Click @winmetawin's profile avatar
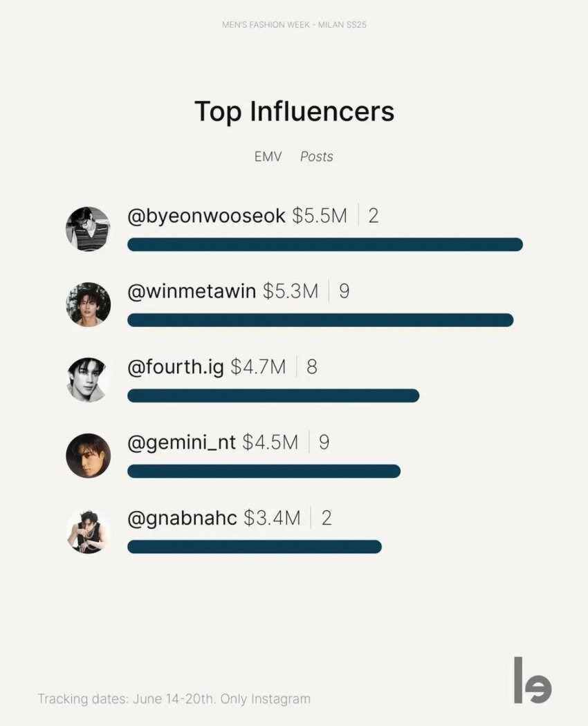This screenshot has width=588, height=726. (88, 305)
